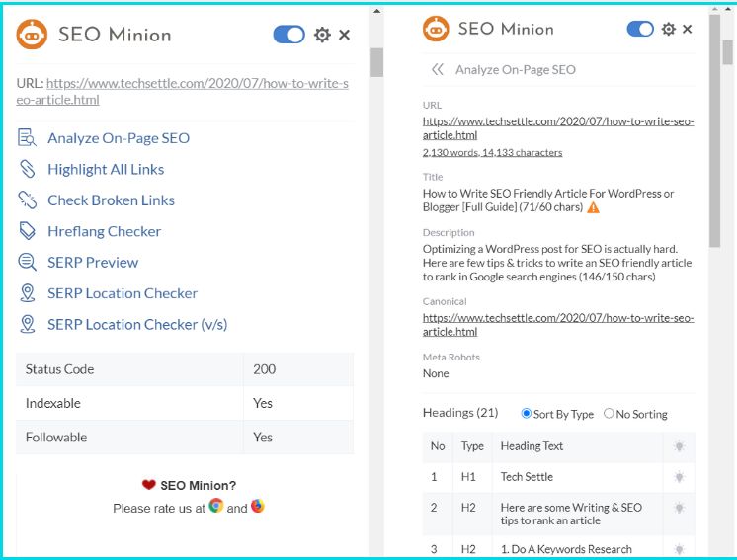
Task: Click the Type column header
Action: 472,446
